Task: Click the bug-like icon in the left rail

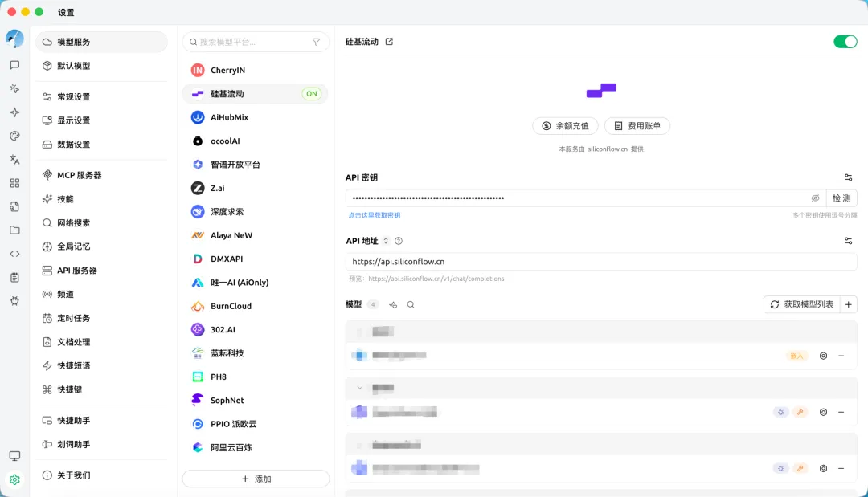Action: point(14,301)
